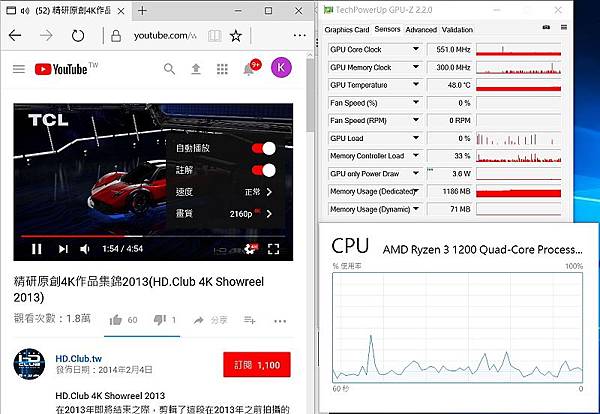Close the YouTube browser tab

(x=121, y=11)
